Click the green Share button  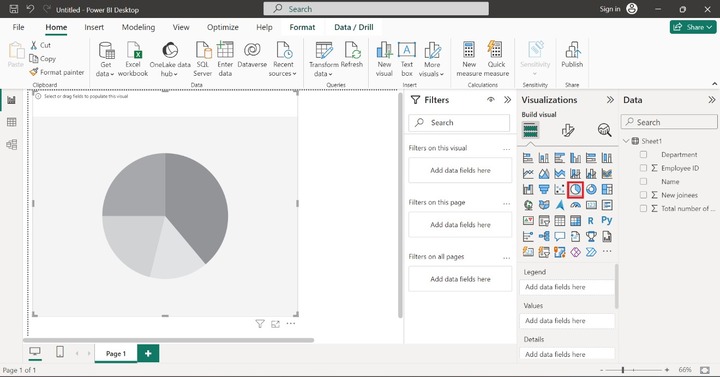click(693, 27)
